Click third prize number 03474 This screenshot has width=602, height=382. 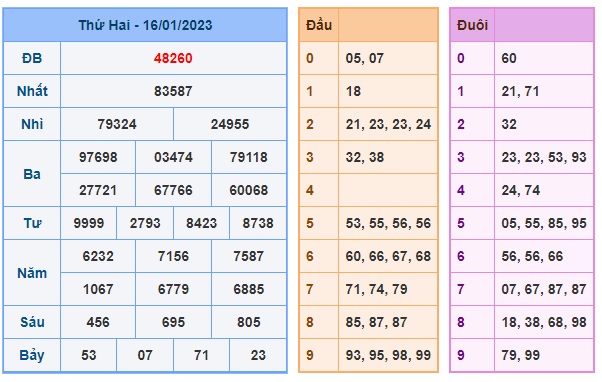[x=173, y=157]
